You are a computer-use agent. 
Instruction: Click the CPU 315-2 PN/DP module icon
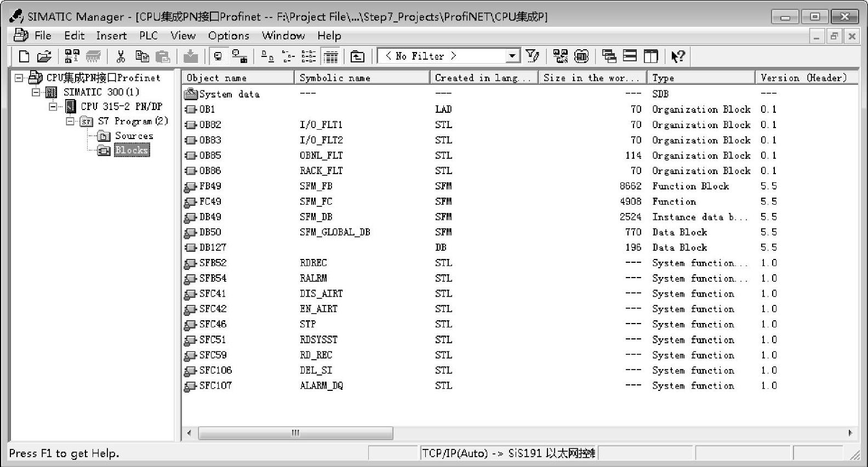point(71,106)
